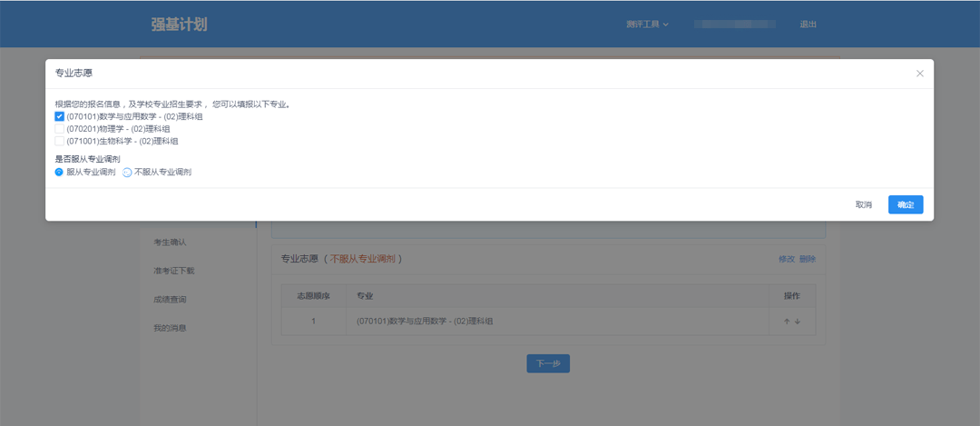
Task: Open 考生确认 in the sidebar
Action: pos(170,242)
